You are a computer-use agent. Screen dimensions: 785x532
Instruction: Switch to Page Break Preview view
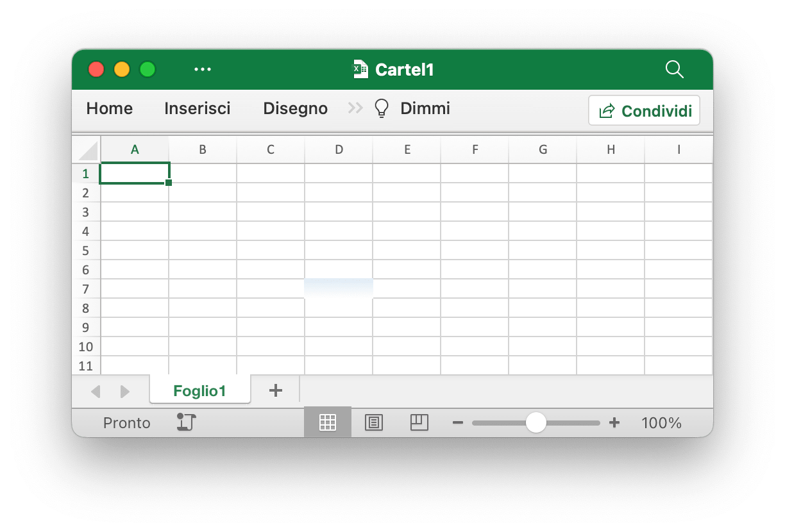(419, 422)
